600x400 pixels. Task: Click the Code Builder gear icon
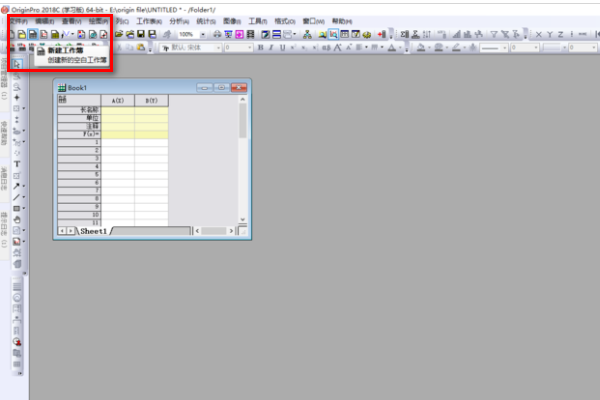pyautogui.click(x=367, y=35)
